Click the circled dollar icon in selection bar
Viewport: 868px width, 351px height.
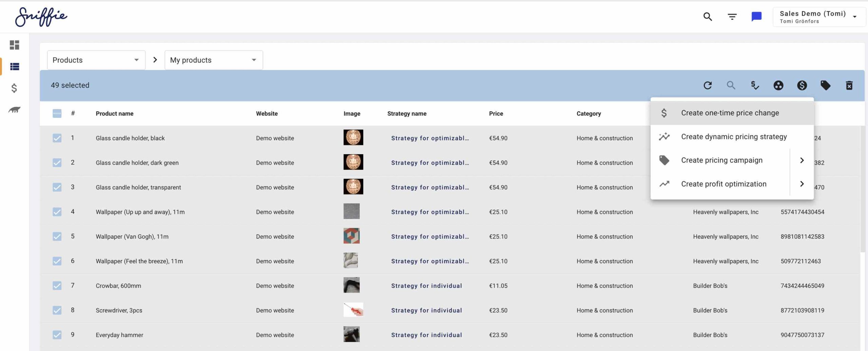(802, 85)
